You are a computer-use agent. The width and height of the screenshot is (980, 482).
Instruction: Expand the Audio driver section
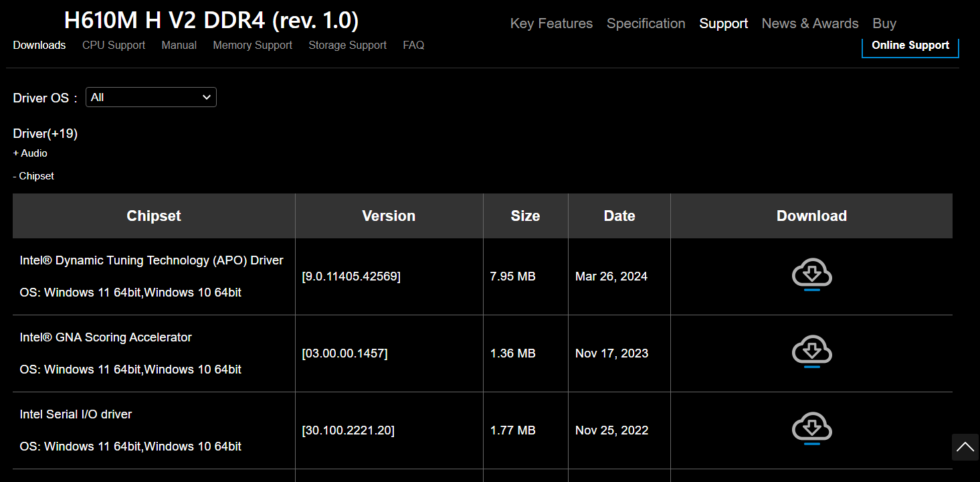click(30, 153)
